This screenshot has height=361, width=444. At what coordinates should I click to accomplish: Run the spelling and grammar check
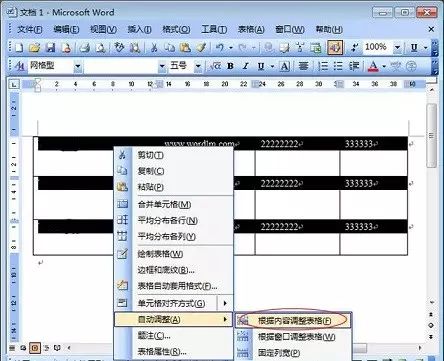[x=119, y=48]
